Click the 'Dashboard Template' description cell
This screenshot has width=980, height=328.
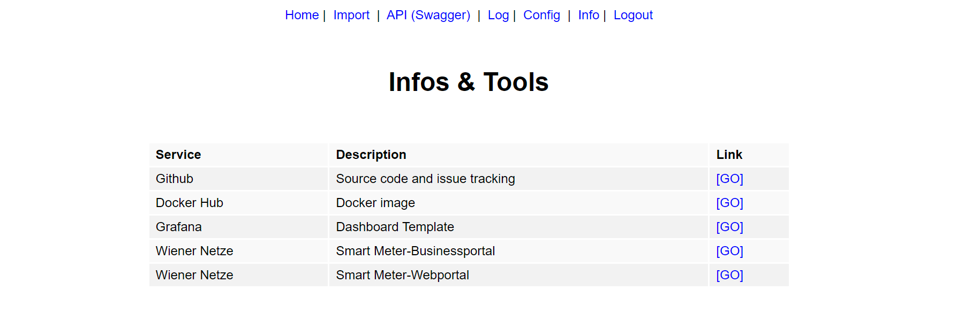click(x=518, y=227)
